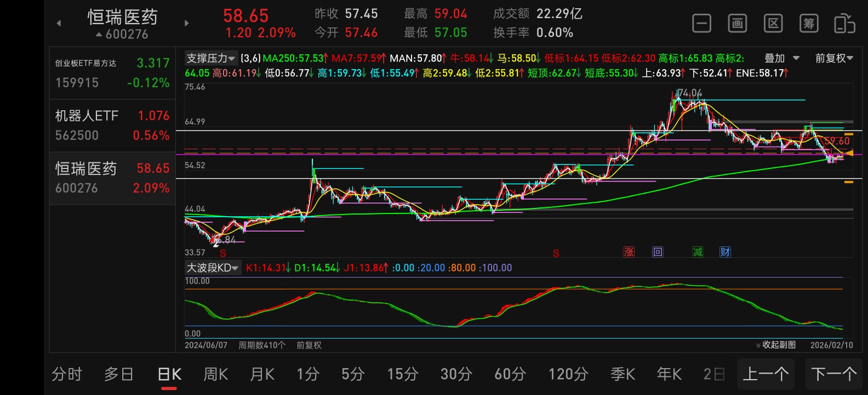
Task: Click the 59.60 price label on chart
Action: tap(837, 141)
